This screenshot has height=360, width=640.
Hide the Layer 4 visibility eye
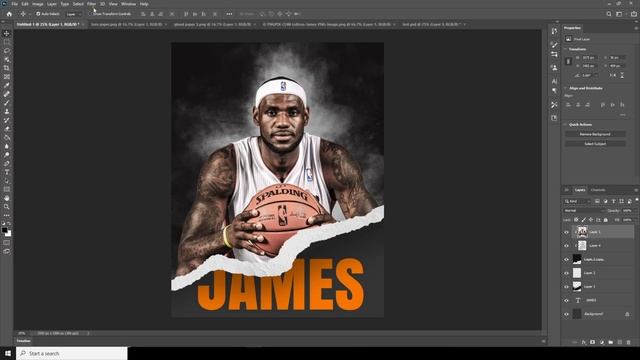coord(566,246)
